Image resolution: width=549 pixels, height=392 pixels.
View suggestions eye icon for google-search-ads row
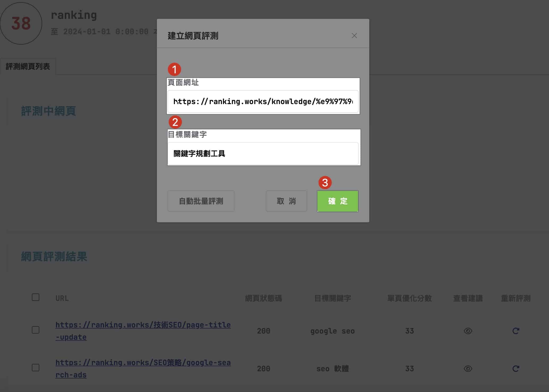[468, 369]
